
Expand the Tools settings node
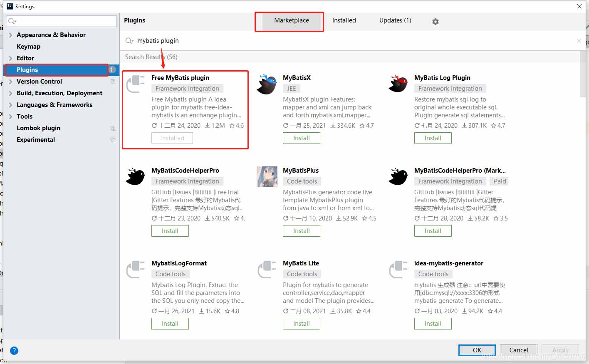(x=10, y=116)
